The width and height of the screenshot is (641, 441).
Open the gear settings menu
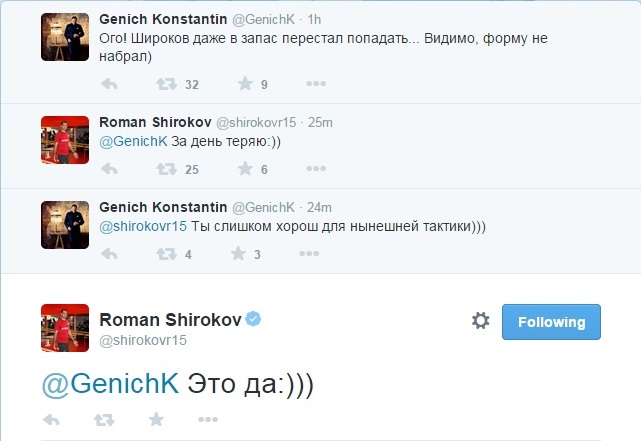480,321
